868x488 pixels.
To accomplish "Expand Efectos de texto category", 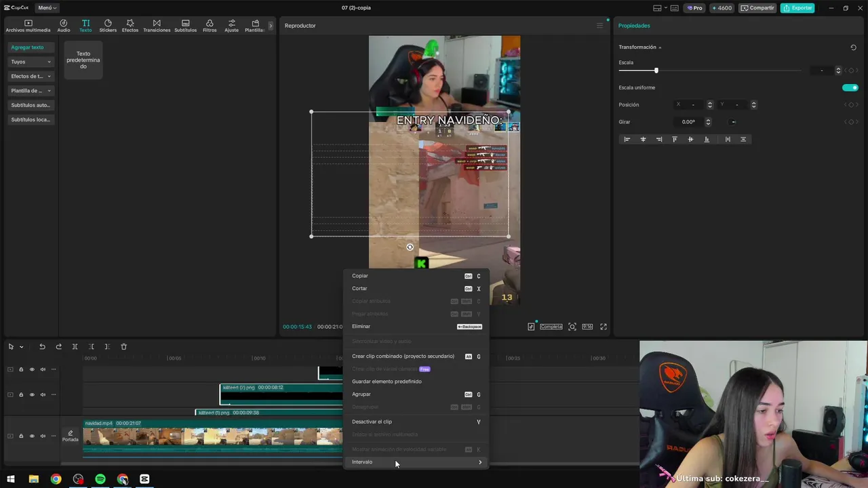I will (x=31, y=76).
